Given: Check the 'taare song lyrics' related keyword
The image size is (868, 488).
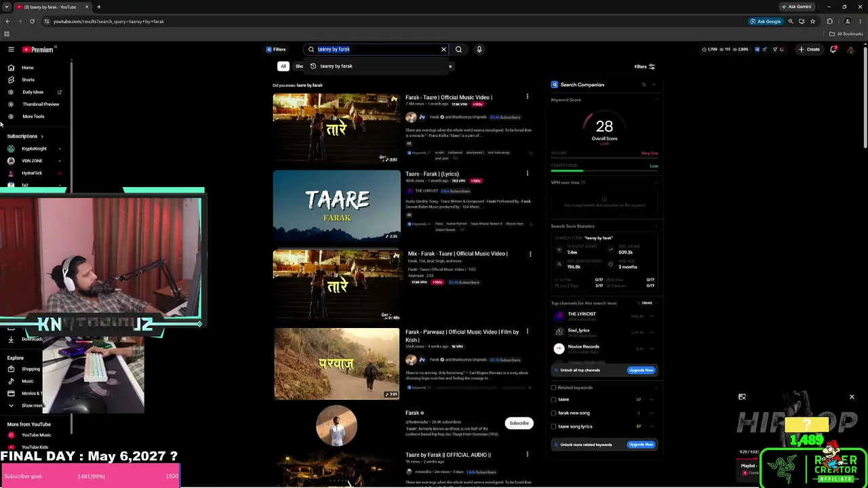Looking at the screenshot, I should coord(553,426).
